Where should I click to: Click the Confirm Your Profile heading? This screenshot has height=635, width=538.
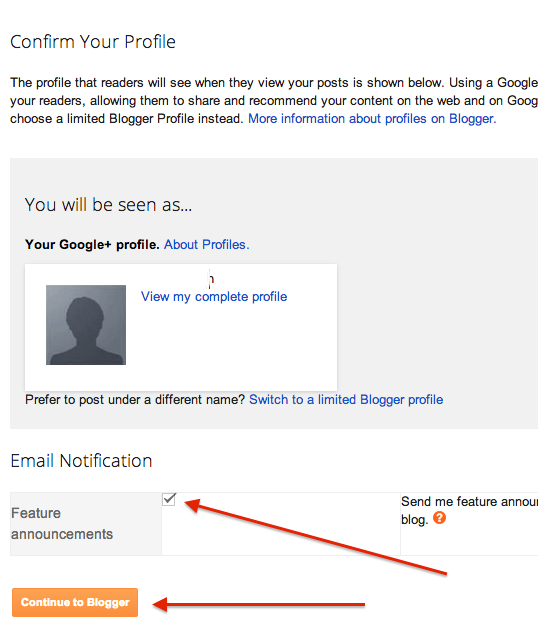pyautogui.click(x=93, y=42)
